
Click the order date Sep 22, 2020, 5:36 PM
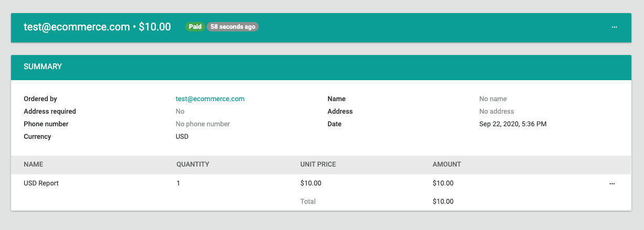pos(513,124)
